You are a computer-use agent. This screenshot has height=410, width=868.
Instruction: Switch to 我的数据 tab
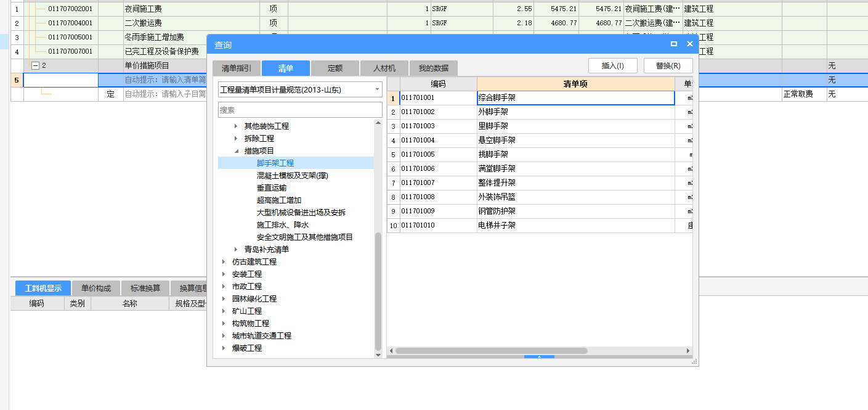pos(434,68)
